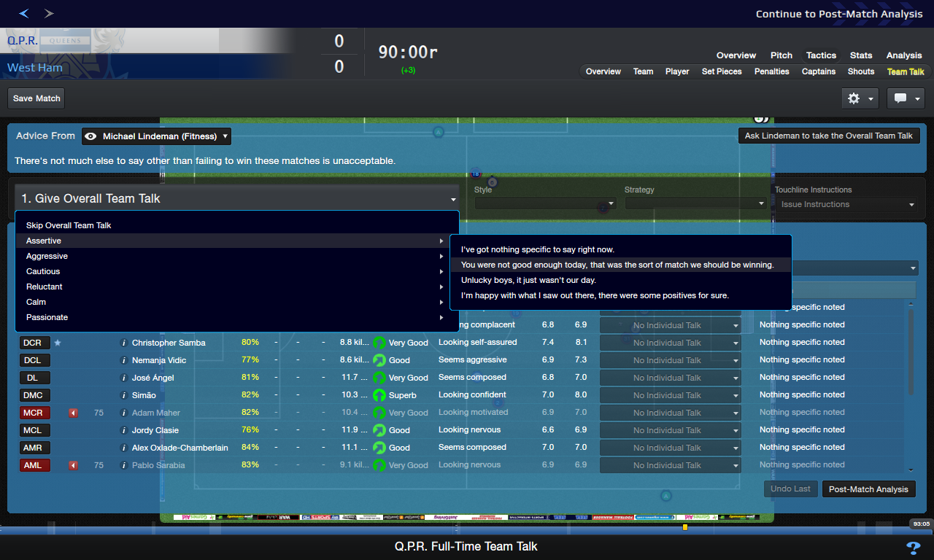Image resolution: width=934 pixels, height=560 pixels.
Task: Click Nemanja Vidic's green condition arrow icon
Action: pyautogui.click(x=379, y=360)
